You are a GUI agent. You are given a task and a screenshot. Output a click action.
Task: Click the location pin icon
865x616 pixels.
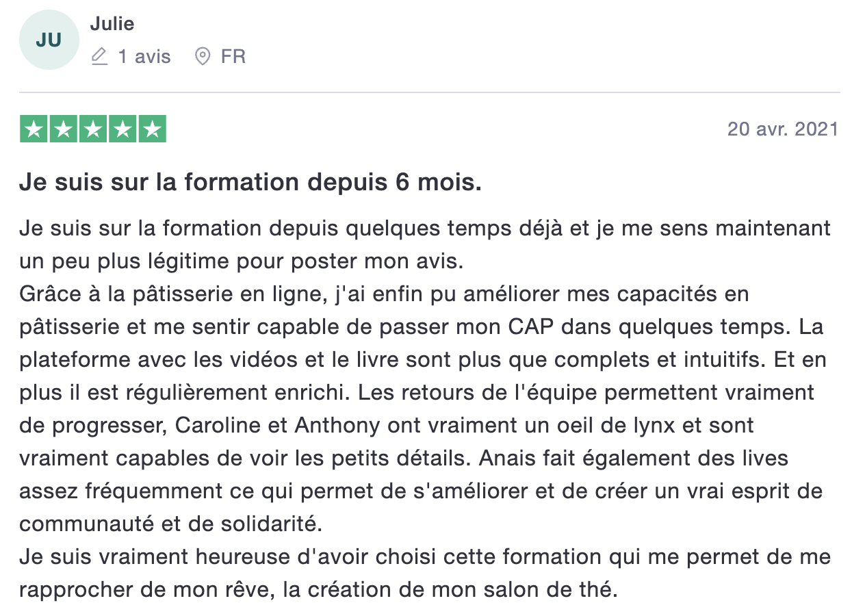203,56
